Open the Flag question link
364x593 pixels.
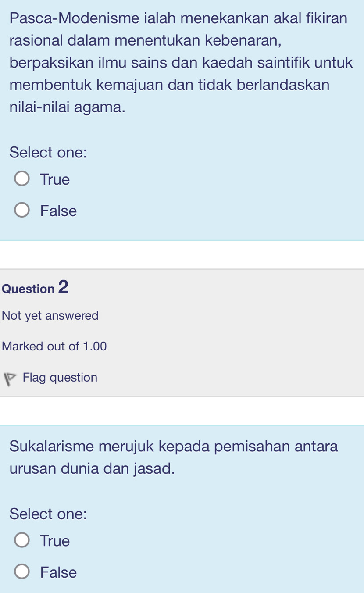tap(60, 378)
